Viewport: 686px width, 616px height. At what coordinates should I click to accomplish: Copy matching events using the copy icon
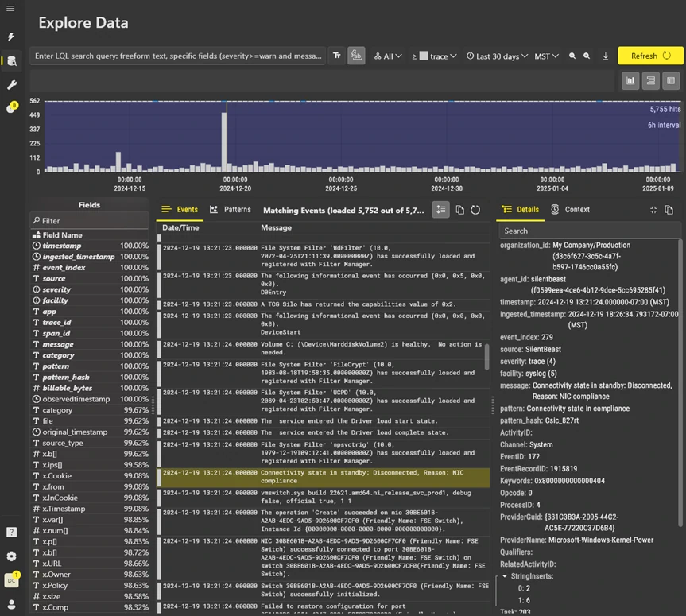[x=460, y=209]
